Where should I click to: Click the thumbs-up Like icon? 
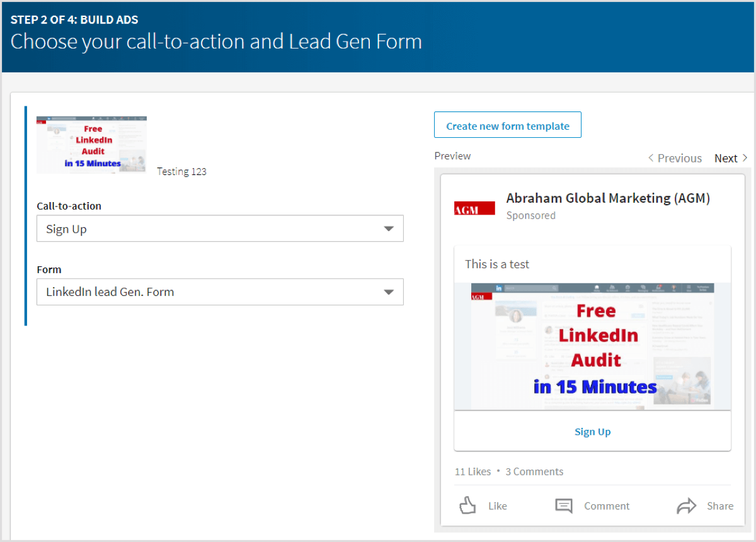pos(467,505)
